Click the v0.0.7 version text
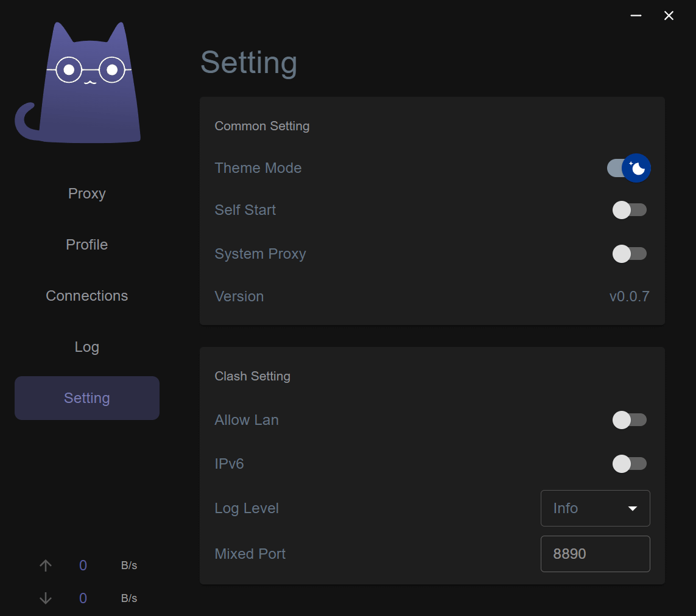 point(629,296)
